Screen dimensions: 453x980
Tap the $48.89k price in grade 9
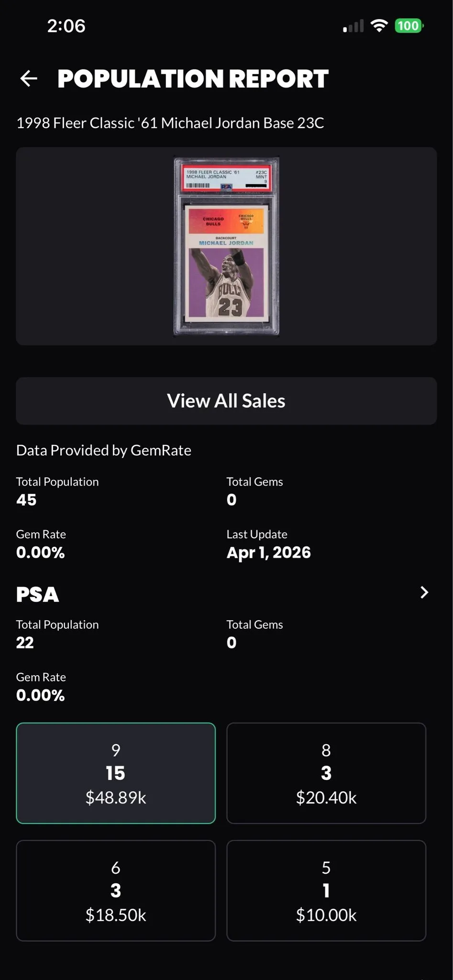pyautogui.click(x=116, y=798)
